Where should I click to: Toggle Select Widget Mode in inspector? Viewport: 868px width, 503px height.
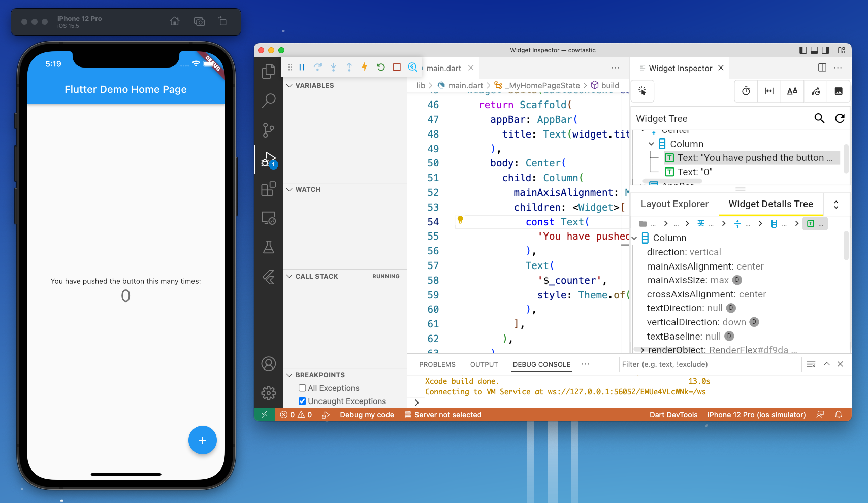(x=642, y=91)
